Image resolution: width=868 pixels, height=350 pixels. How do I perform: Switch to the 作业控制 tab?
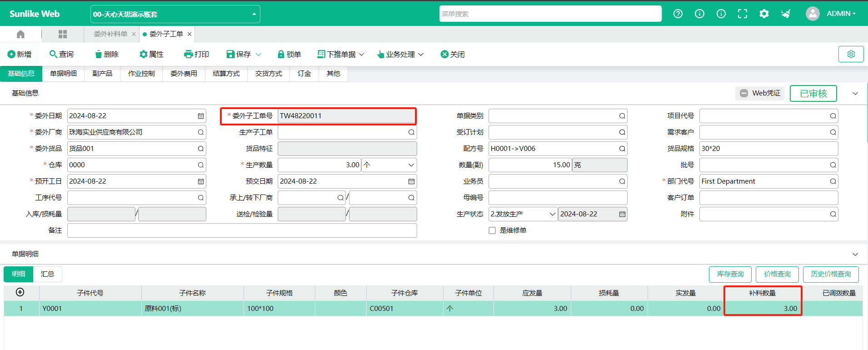coord(141,74)
